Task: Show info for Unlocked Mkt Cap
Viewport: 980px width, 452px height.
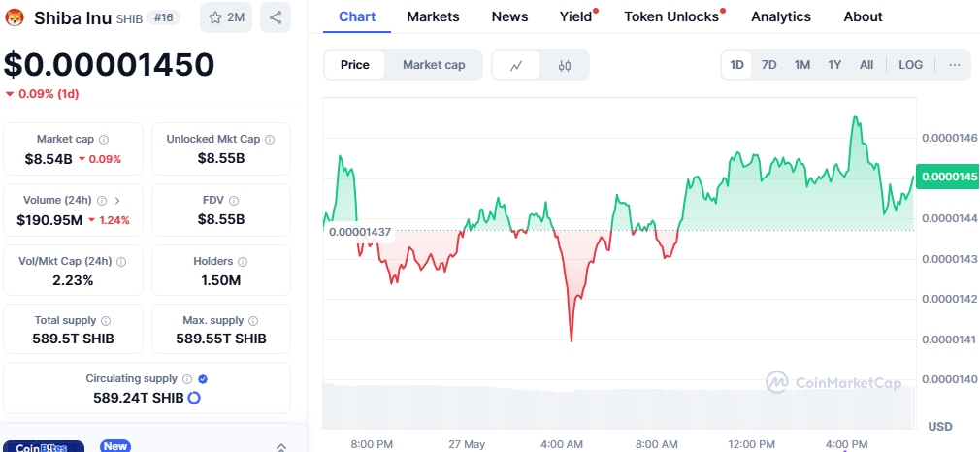Action: pyautogui.click(x=270, y=140)
